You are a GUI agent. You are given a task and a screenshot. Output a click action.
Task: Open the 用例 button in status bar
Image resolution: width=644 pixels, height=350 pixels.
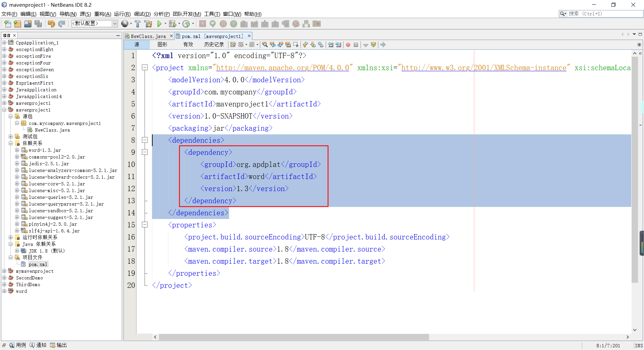[x=18, y=345]
